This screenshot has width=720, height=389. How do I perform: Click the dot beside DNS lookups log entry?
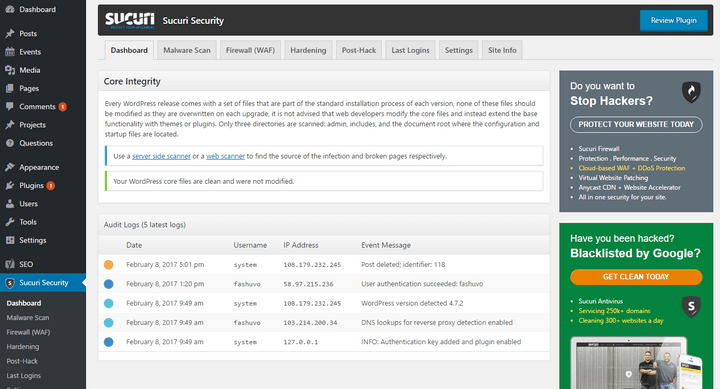[108, 322]
